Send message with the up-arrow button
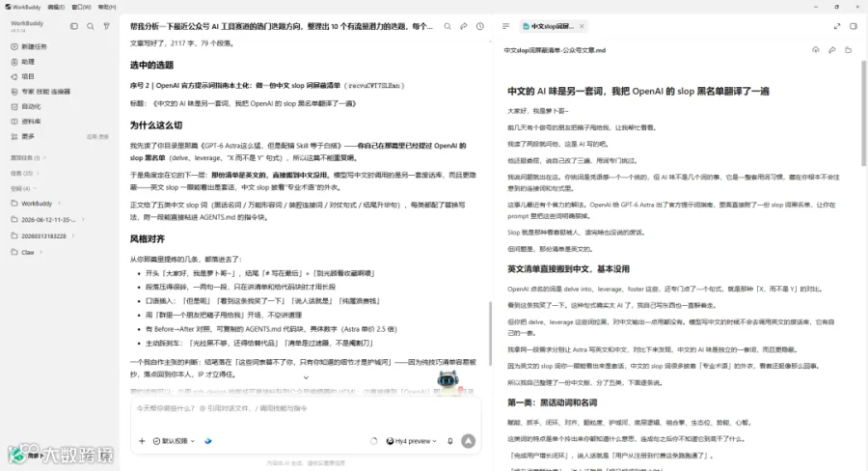 tap(469, 441)
